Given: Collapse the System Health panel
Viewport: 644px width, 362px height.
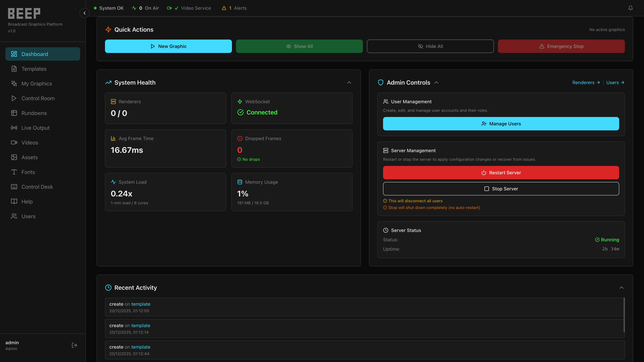Looking at the screenshot, I should pyautogui.click(x=349, y=82).
